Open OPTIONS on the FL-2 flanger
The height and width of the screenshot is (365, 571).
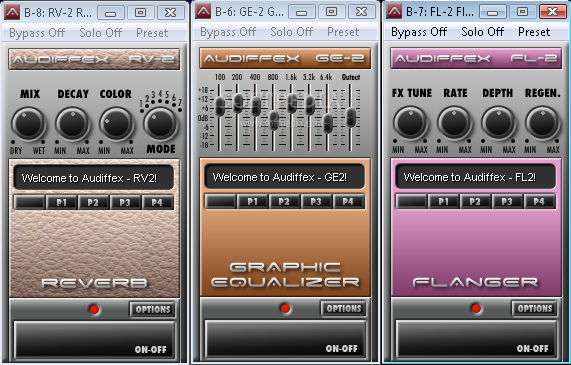tap(535, 309)
